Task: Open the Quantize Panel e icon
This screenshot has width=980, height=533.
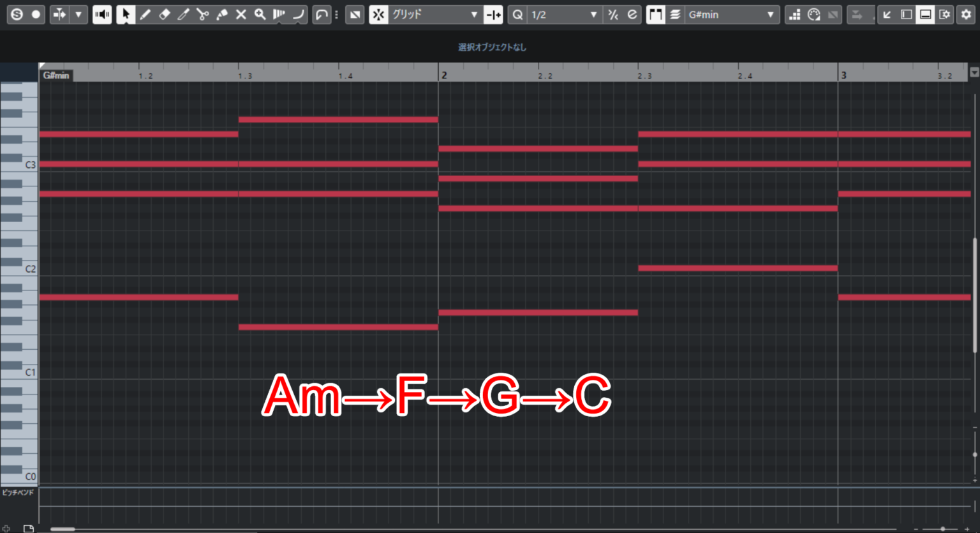Action: [632, 14]
